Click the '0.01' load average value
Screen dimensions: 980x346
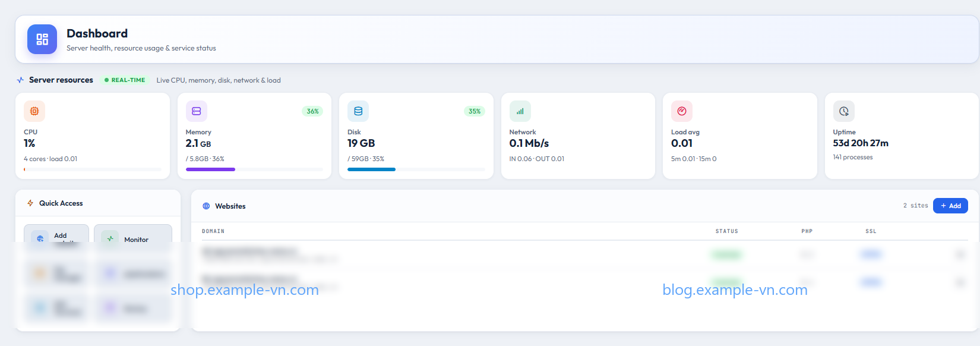coord(682,143)
